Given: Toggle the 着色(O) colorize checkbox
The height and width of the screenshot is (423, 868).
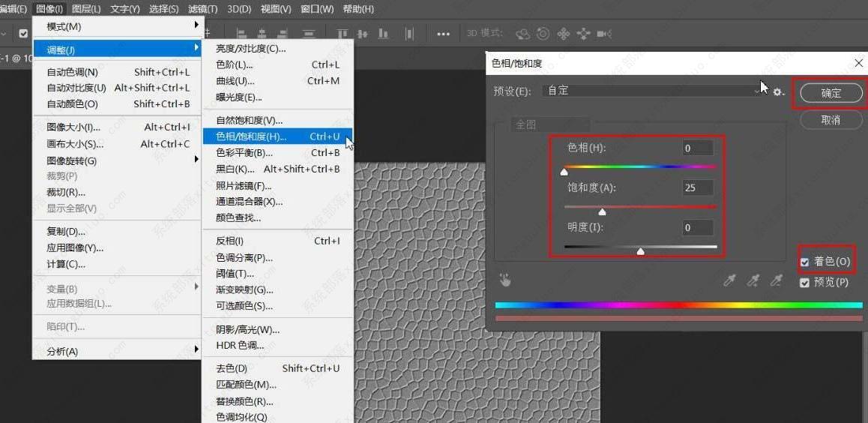Looking at the screenshot, I should tap(805, 262).
